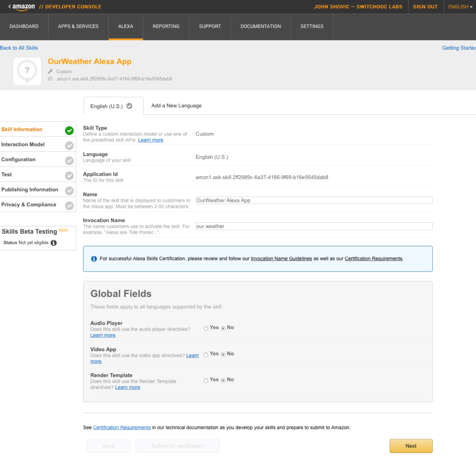The image size is (476, 461).
Task: Open the SUPPORT menu
Action: (x=210, y=27)
